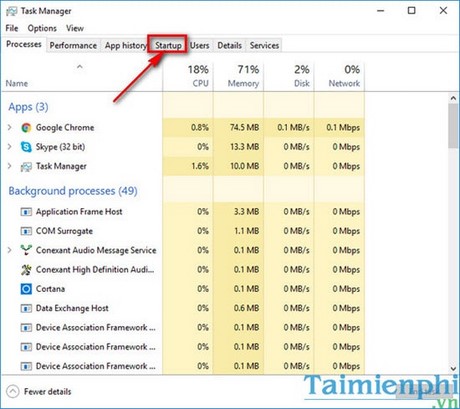Click the Google Chrome icon

coord(26,128)
